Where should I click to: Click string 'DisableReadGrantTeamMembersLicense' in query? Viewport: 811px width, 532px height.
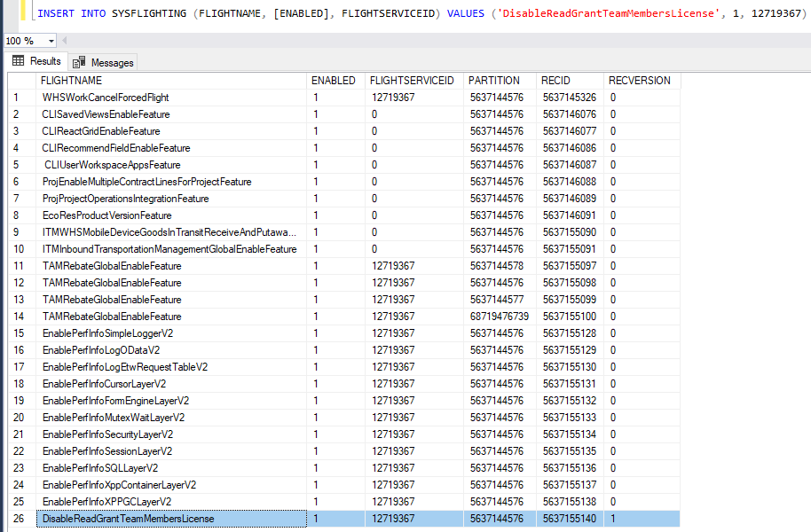609,13
